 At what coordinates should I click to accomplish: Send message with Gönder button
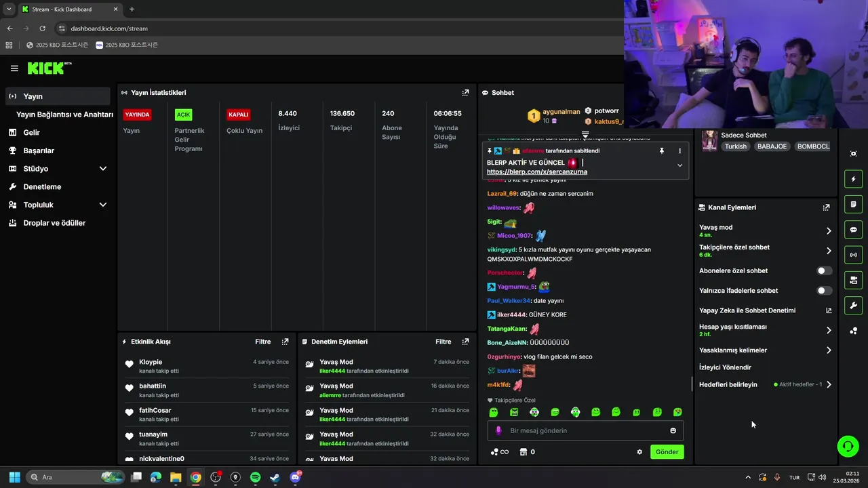click(x=667, y=452)
